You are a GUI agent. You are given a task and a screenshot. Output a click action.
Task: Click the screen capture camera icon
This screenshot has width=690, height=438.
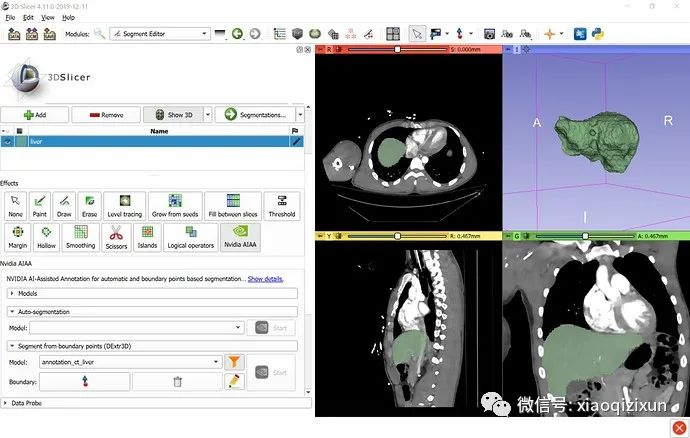pyautogui.click(x=489, y=34)
